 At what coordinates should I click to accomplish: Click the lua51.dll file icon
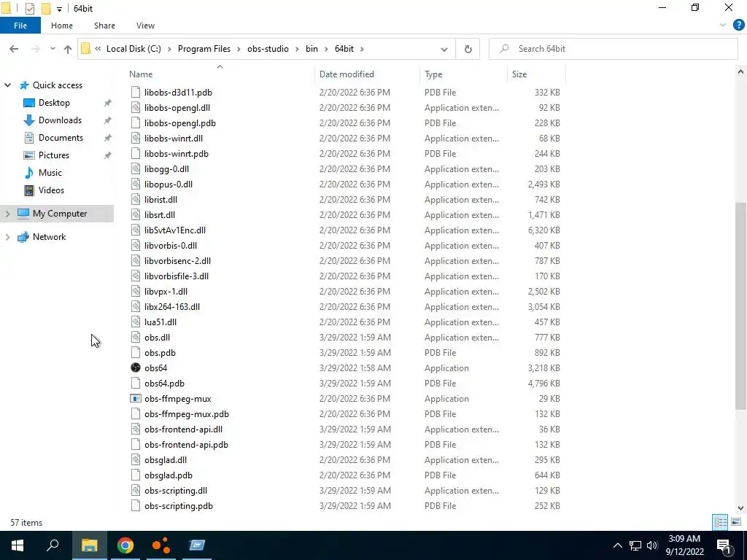[136, 322]
